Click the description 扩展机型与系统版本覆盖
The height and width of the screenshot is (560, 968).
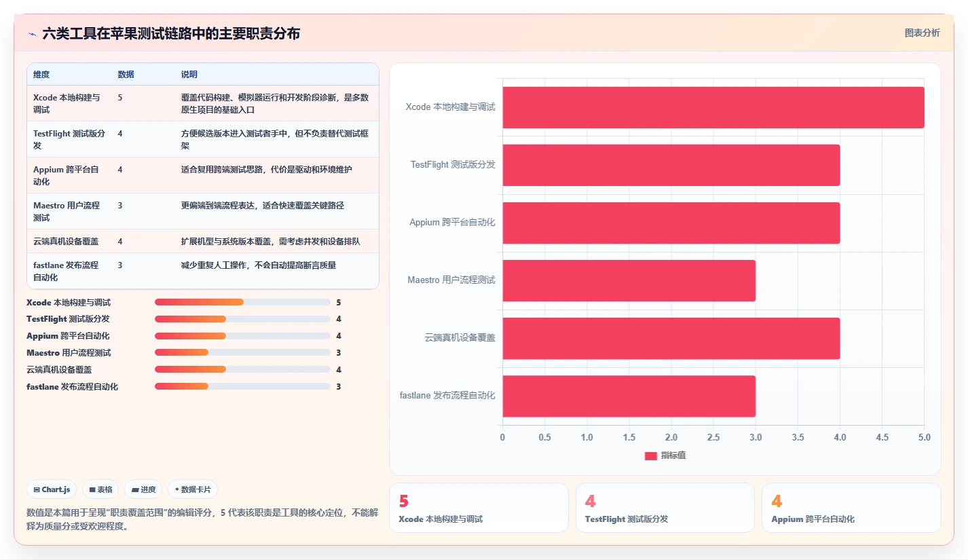[x=271, y=241]
